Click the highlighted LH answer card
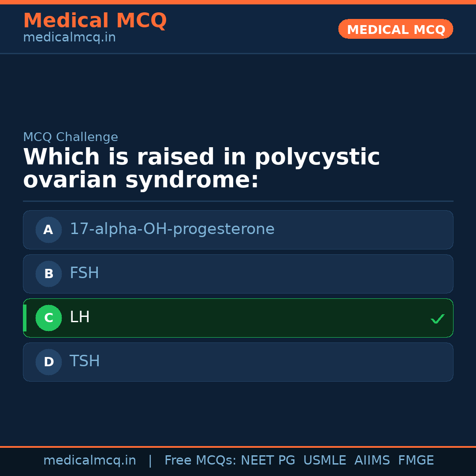This screenshot has height=476, width=476. click(238, 318)
